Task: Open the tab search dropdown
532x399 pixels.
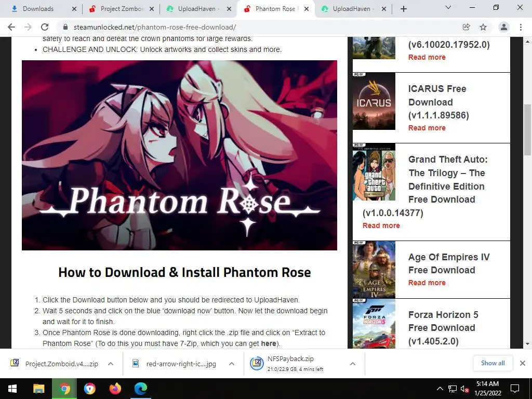Action: (448, 7)
